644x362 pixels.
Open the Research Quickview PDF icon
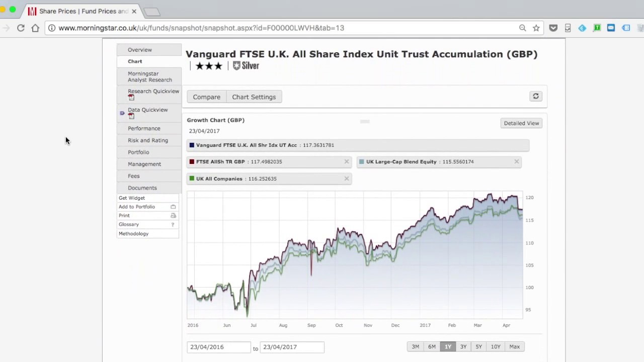(131, 98)
